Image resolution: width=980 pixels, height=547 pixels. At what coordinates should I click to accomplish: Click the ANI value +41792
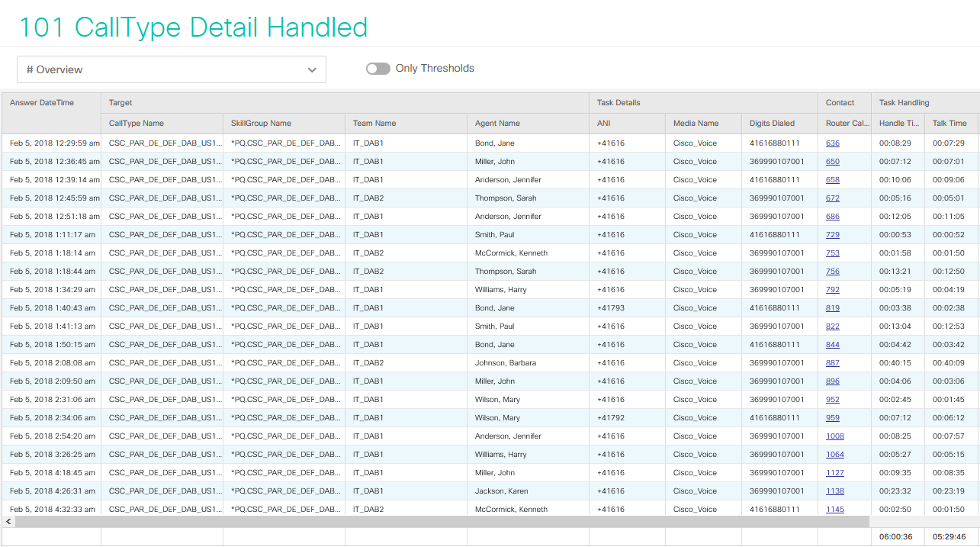(x=611, y=418)
